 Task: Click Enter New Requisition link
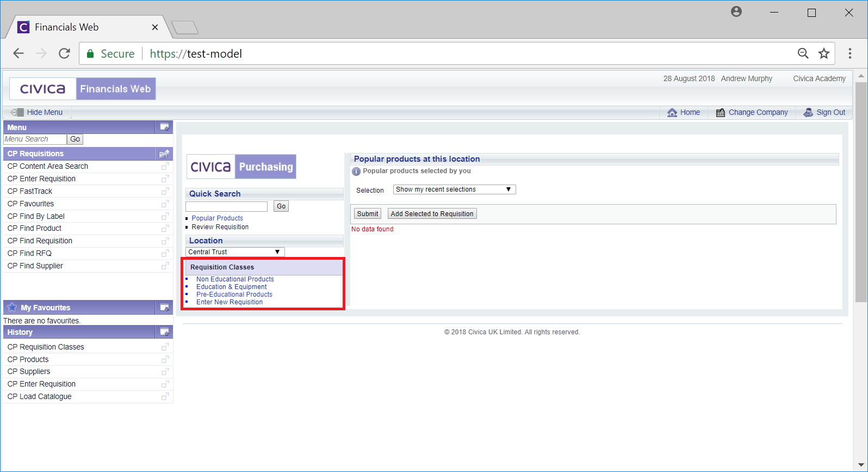(x=230, y=302)
